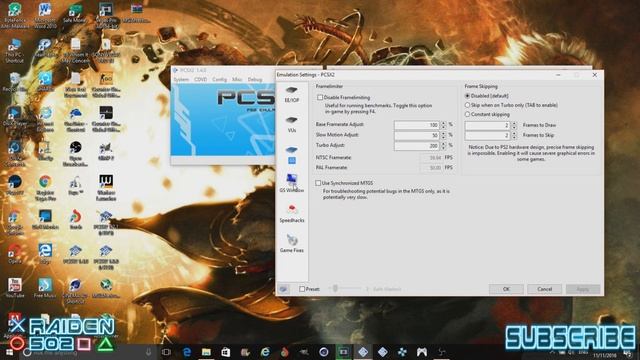Open ByteFence Anti-Malware desktop shortcut
Viewport: 640px width, 360px height.
pos(15,16)
